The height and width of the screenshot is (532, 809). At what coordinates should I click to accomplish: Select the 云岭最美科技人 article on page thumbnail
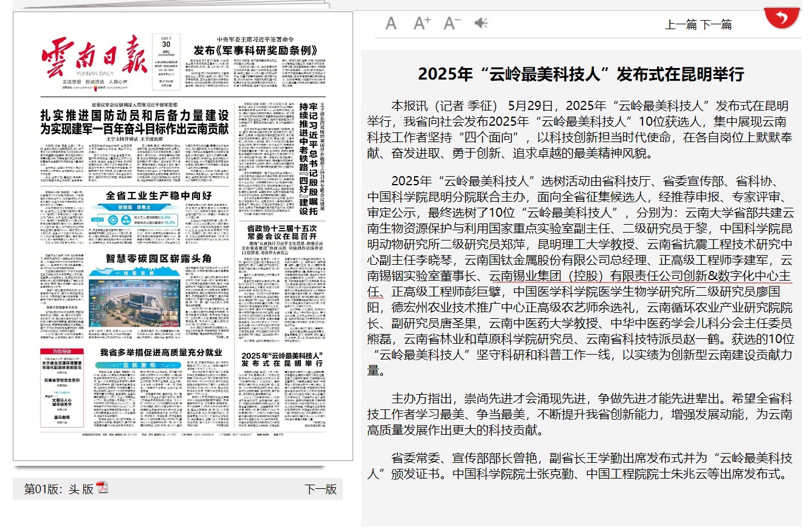pyautogui.click(x=281, y=359)
